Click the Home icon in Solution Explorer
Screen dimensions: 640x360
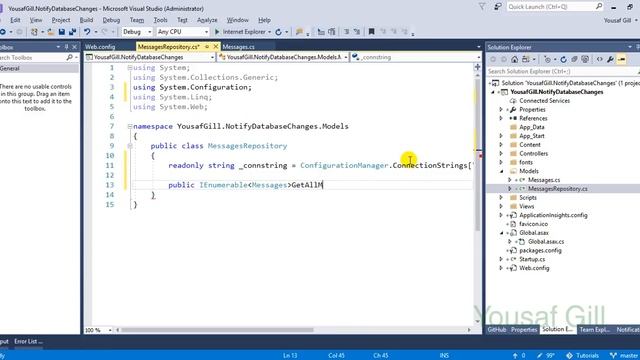[x=514, y=60]
